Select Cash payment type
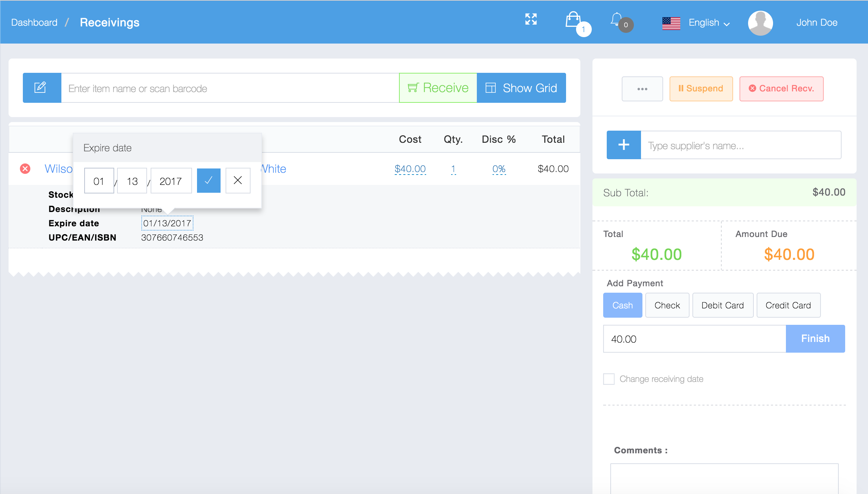Image resolution: width=868 pixels, height=494 pixels. 622,305
